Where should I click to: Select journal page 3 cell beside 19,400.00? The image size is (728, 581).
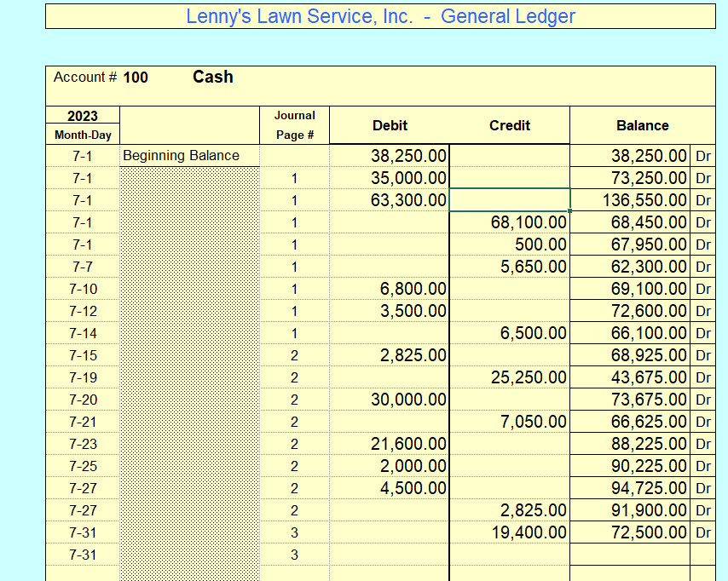click(294, 532)
